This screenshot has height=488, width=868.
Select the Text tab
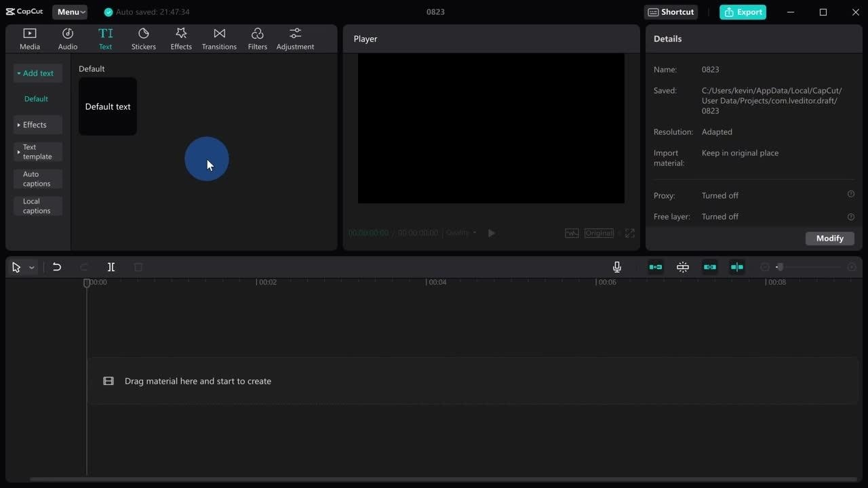pos(105,39)
